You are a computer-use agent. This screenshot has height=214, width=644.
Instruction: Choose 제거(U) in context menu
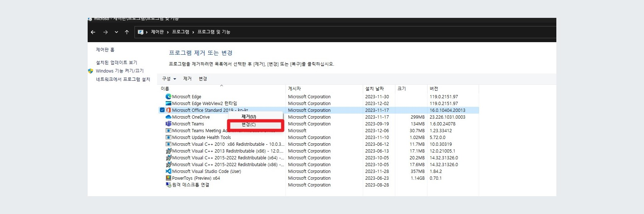(x=249, y=117)
